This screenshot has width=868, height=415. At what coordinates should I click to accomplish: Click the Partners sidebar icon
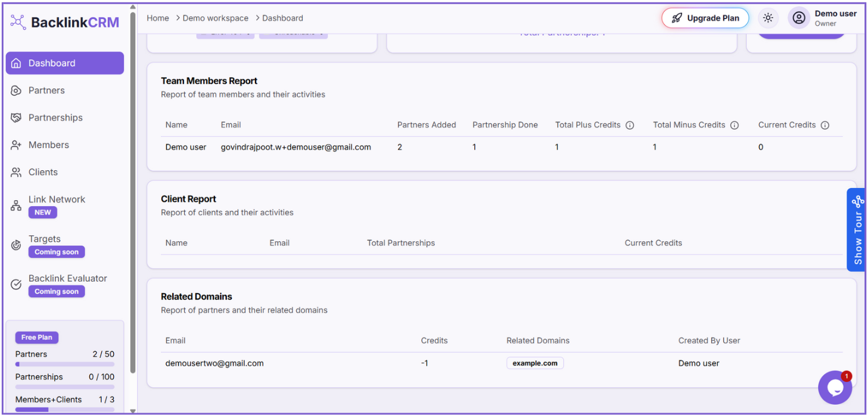[x=16, y=91]
